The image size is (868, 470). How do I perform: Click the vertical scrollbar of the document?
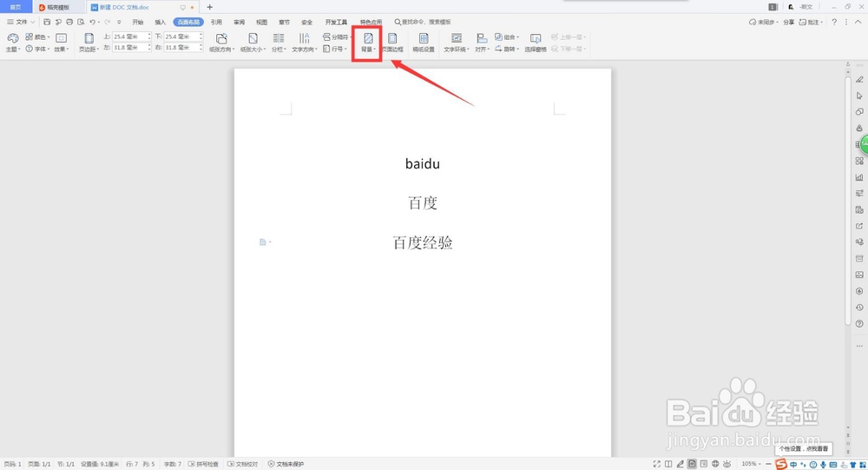[847, 200]
